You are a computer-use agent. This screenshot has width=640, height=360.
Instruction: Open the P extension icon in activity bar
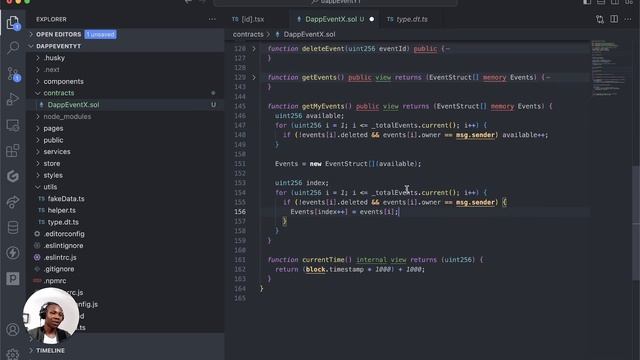click(13, 278)
